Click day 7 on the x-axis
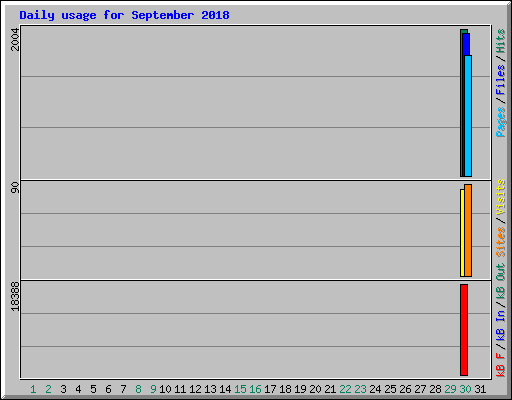Viewport: 512px width, 400px height. tap(123, 389)
